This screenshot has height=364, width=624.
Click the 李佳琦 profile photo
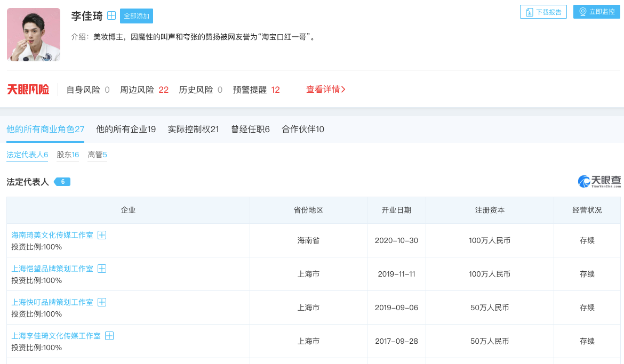click(34, 35)
